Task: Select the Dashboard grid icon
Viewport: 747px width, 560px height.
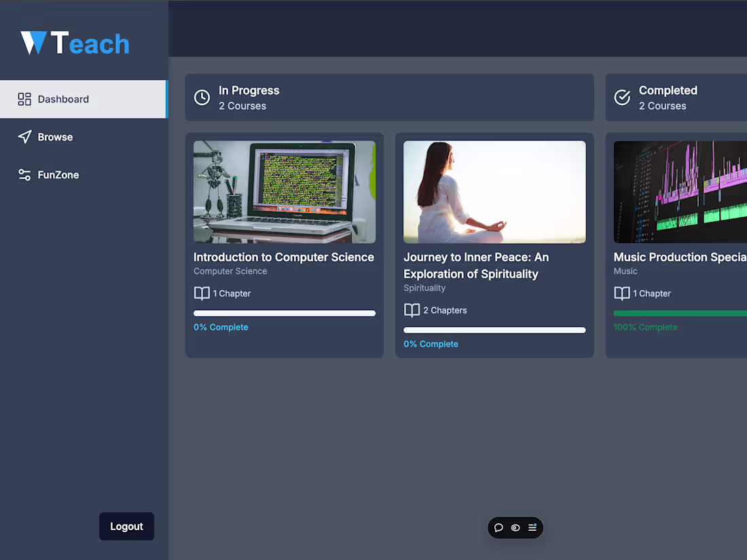Action: [x=24, y=99]
